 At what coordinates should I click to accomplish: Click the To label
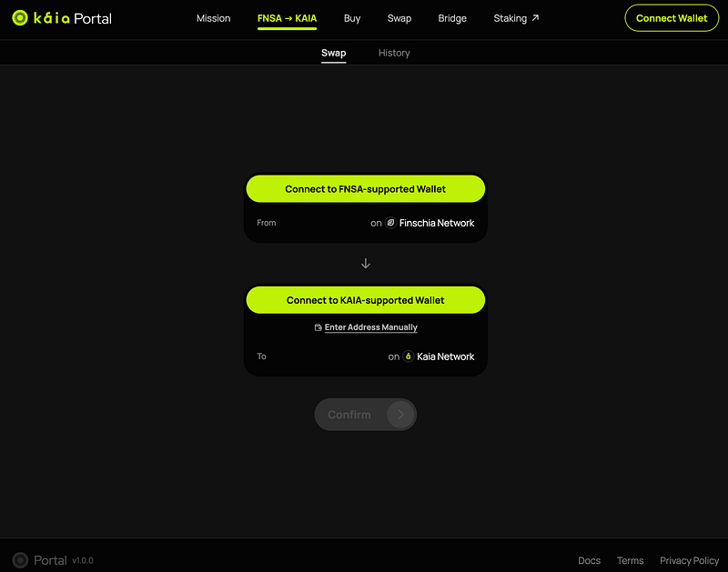pyautogui.click(x=261, y=356)
